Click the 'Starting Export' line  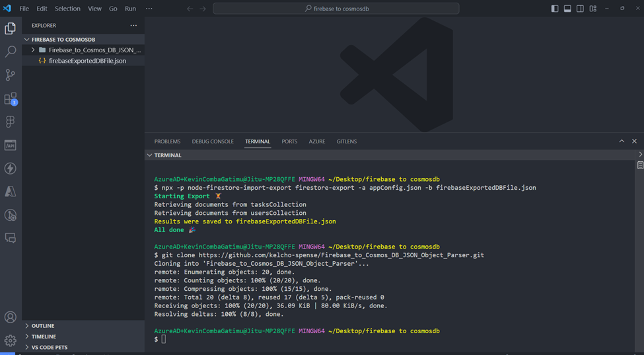[x=188, y=196]
